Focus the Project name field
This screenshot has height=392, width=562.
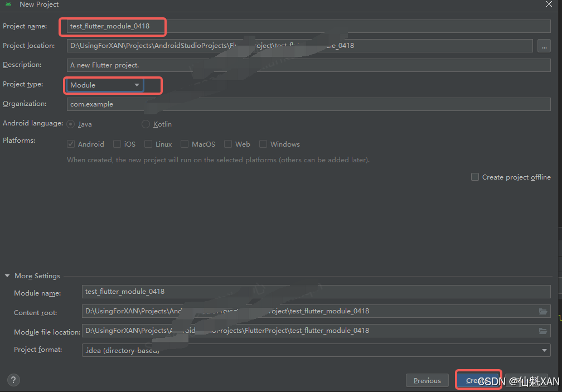pyautogui.click(x=309, y=26)
